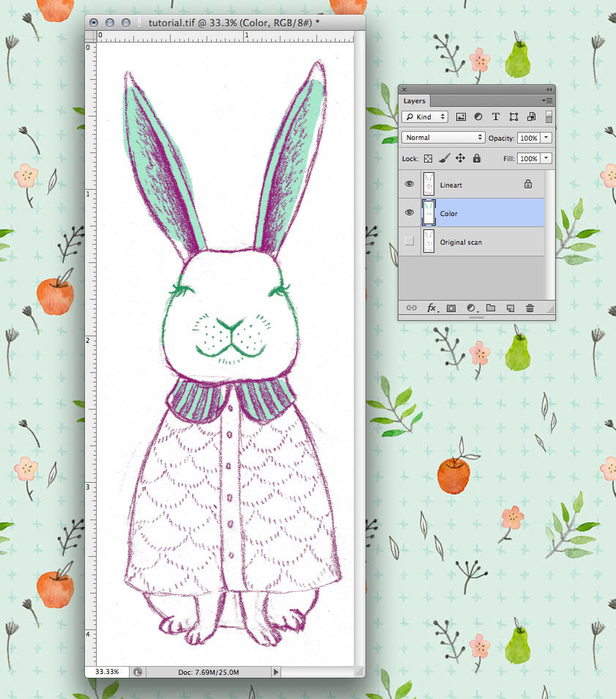
Task: Create a new layer group folder
Action: (x=491, y=308)
